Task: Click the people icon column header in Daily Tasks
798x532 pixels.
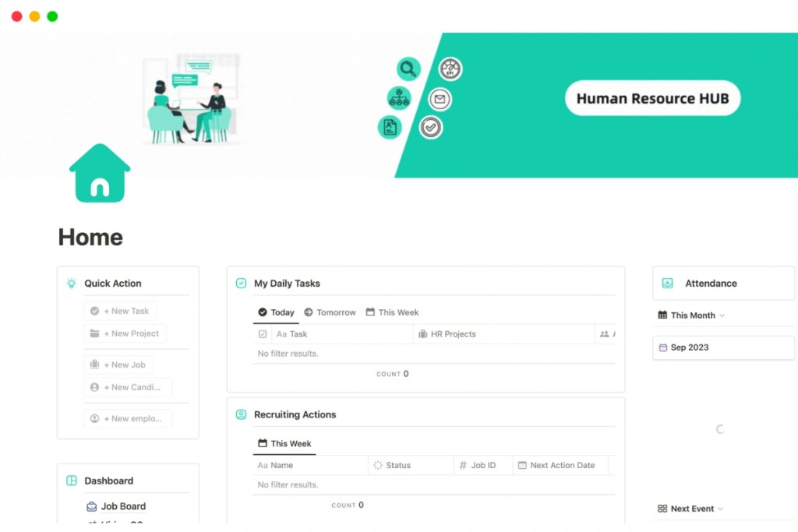Action: click(x=604, y=334)
